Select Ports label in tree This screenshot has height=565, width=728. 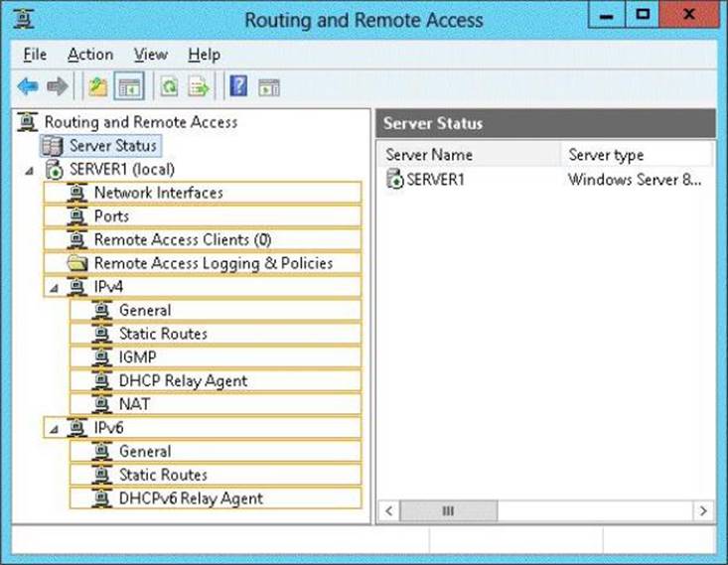111,216
